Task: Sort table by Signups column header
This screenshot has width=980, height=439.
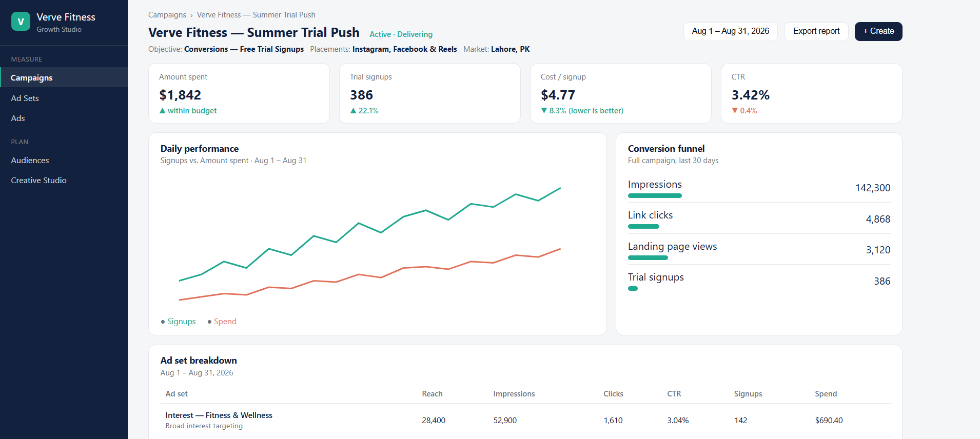Action: click(x=748, y=394)
